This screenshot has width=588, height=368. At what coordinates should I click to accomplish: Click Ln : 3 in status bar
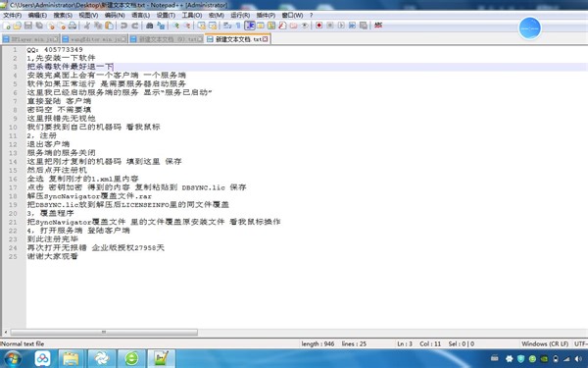tap(405, 343)
